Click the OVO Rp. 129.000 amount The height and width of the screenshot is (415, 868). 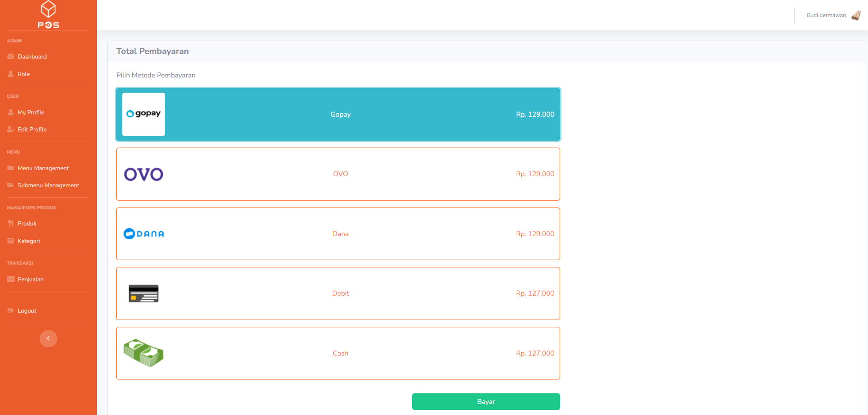535,174
